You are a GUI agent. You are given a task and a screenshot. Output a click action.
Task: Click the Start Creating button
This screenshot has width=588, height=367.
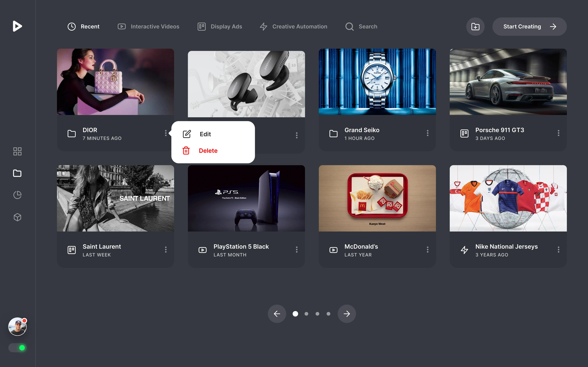tap(529, 27)
